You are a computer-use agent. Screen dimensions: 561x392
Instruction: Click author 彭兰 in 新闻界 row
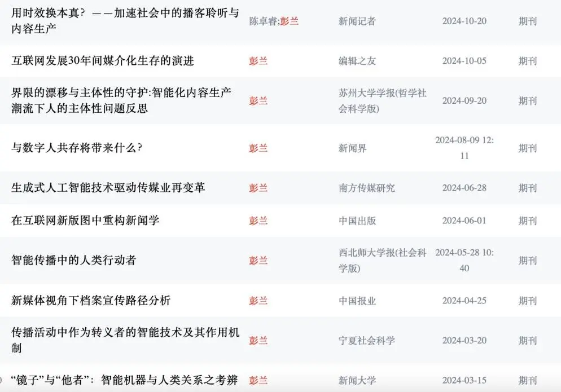tap(258, 148)
